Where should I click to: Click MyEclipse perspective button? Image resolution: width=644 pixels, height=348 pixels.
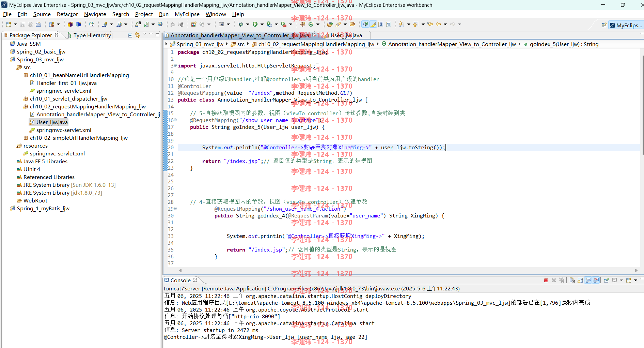click(x=626, y=25)
